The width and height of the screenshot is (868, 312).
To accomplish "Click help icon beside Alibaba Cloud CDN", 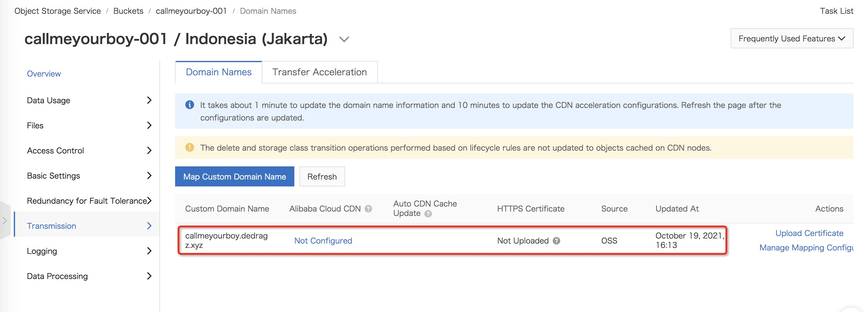I will tap(368, 209).
